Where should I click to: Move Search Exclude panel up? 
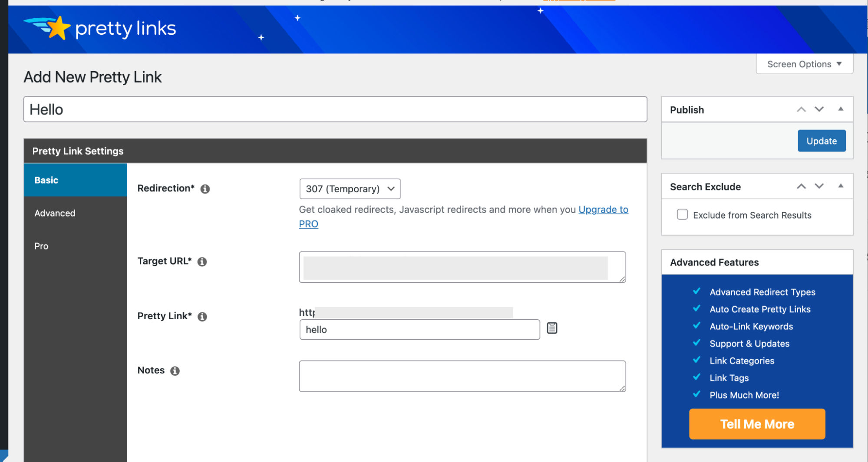(x=801, y=186)
